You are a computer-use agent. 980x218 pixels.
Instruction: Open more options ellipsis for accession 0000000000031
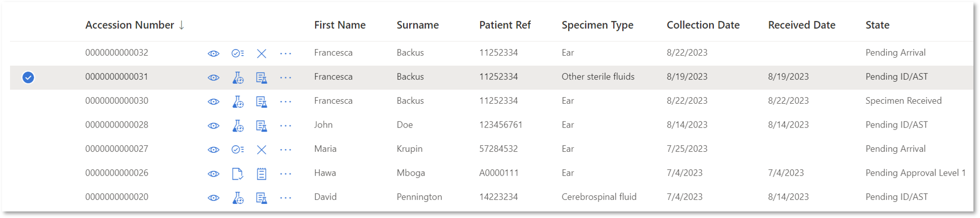[286, 78]
